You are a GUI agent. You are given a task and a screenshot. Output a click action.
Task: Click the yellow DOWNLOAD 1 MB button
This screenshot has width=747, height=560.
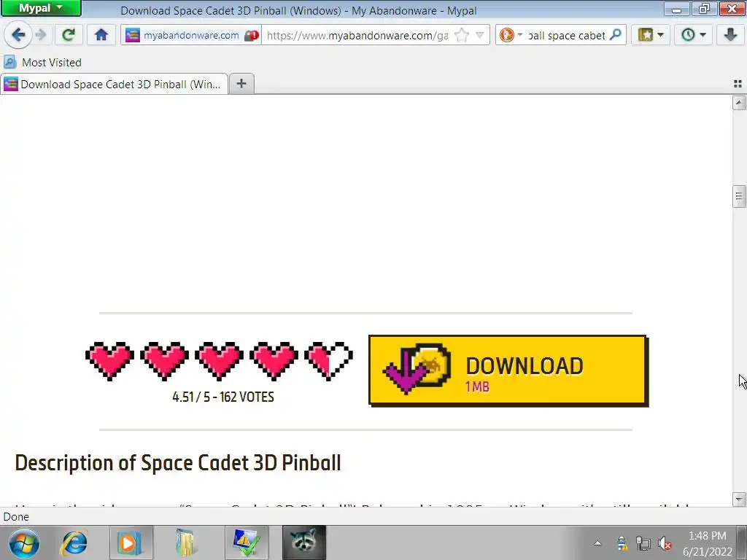508,370
